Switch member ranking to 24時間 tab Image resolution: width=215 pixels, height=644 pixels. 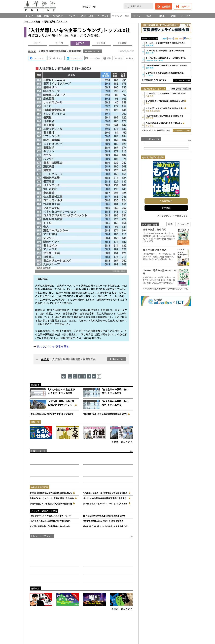coord(178,89)
